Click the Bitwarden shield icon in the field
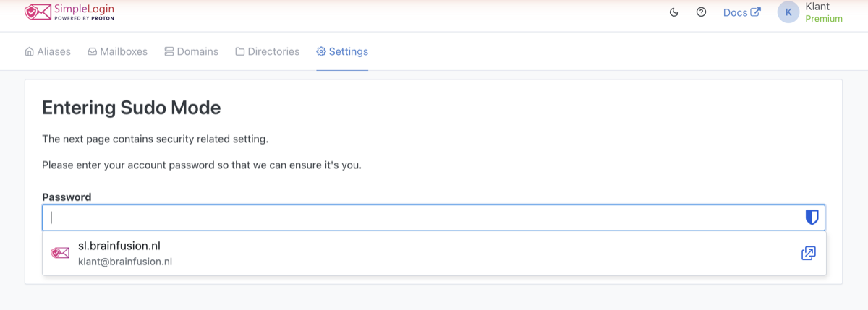 [812, 218]
